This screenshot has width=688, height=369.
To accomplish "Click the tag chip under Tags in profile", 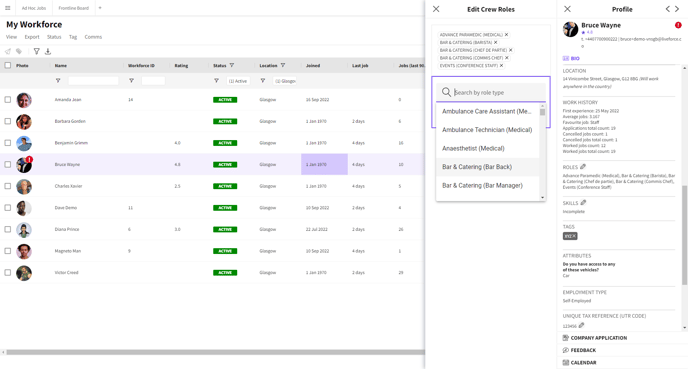I will pos(570,236).
